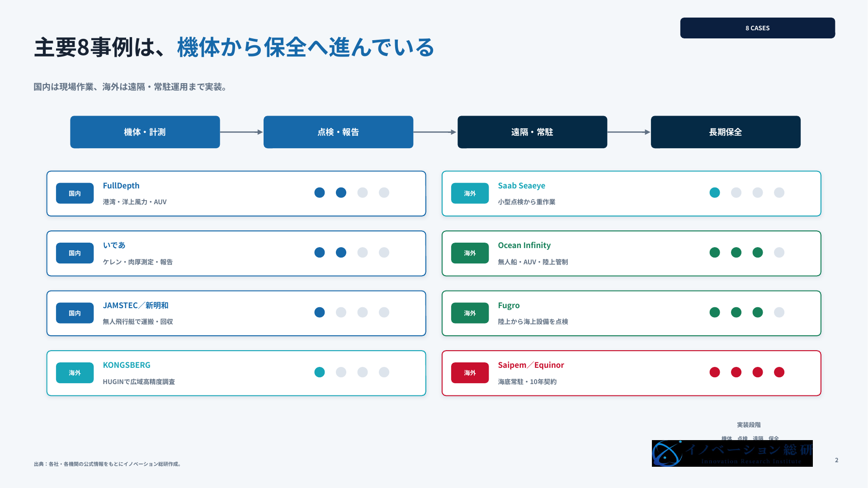
Task: Click the text 無人飛行艇で運搬・回収
Action: (x=138, y=322)
